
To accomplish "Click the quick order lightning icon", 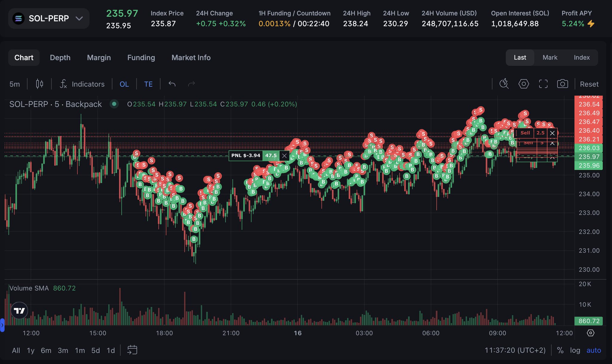I will pyautogui.click(x=504, y=84).
